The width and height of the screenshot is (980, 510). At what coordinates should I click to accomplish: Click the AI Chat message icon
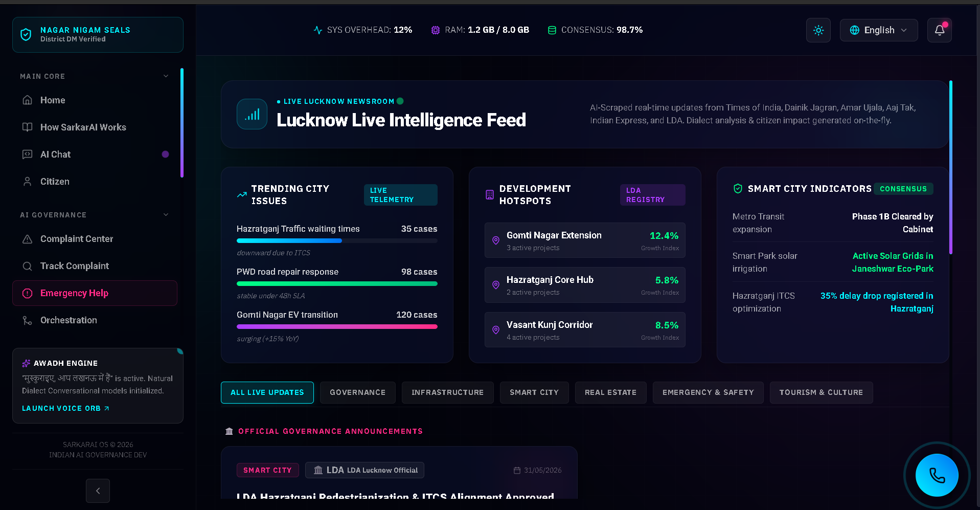tap(28, 154)
